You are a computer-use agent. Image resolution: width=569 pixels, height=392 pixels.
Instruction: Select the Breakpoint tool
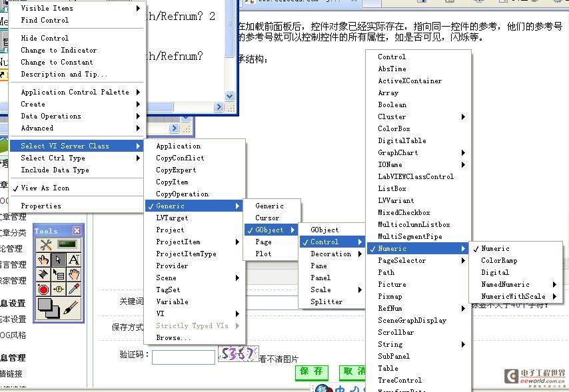point(43,289)
